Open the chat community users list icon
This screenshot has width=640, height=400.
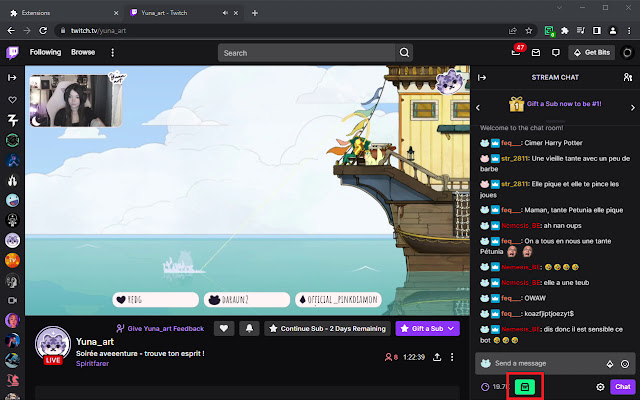(x=628, y=77)
